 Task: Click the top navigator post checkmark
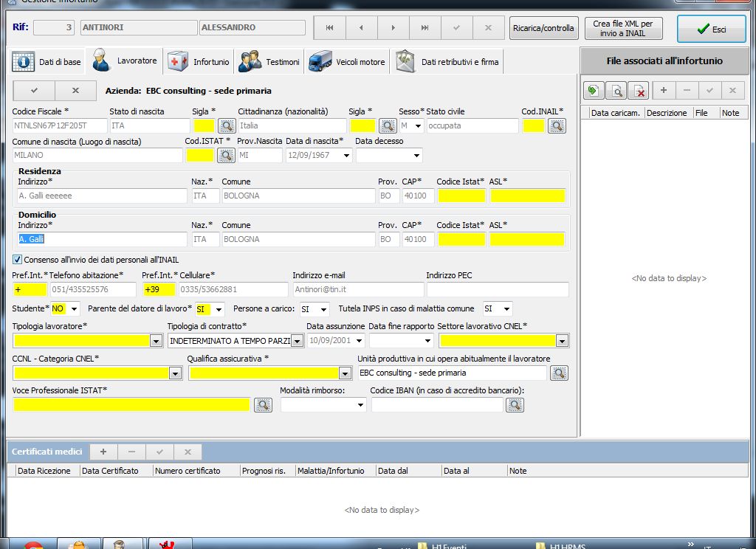click(x=456, y=27)
